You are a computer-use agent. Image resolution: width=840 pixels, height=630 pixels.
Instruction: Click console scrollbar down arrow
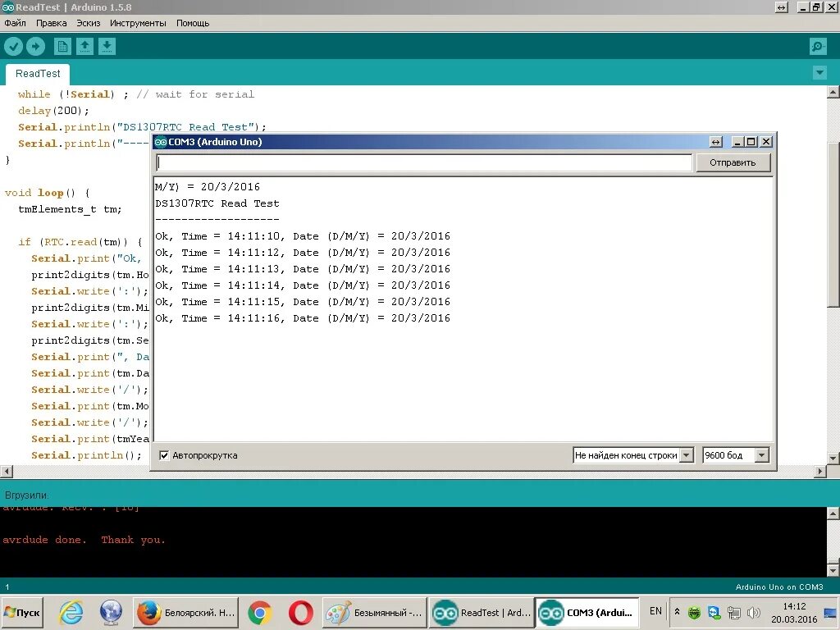(x=833, y=569)
